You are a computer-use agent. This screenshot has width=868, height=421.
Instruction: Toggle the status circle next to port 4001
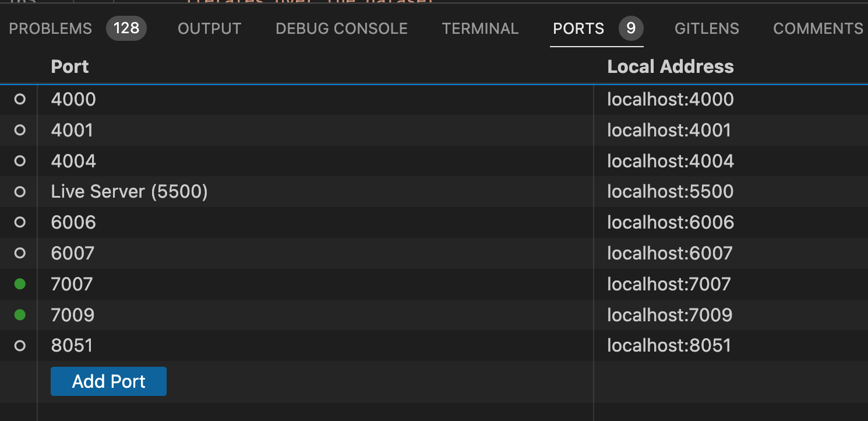(19, 130)
